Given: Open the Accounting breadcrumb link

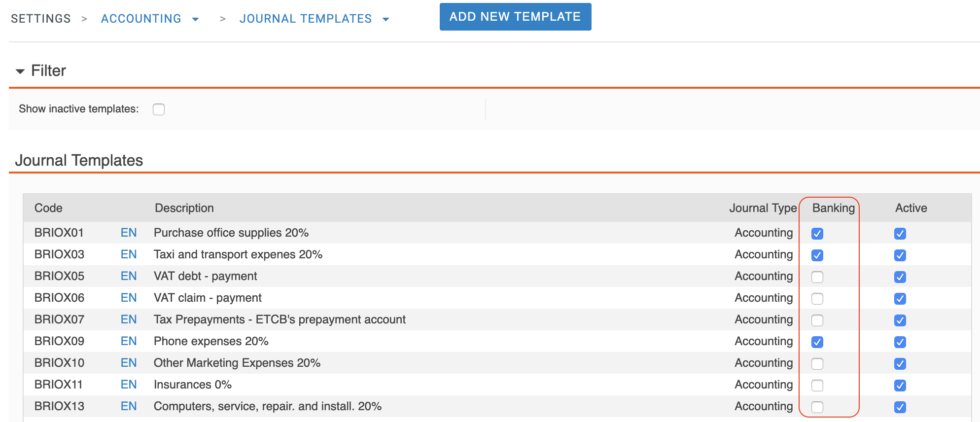Looking at the screenshot, I should click(x=141, y=19).
